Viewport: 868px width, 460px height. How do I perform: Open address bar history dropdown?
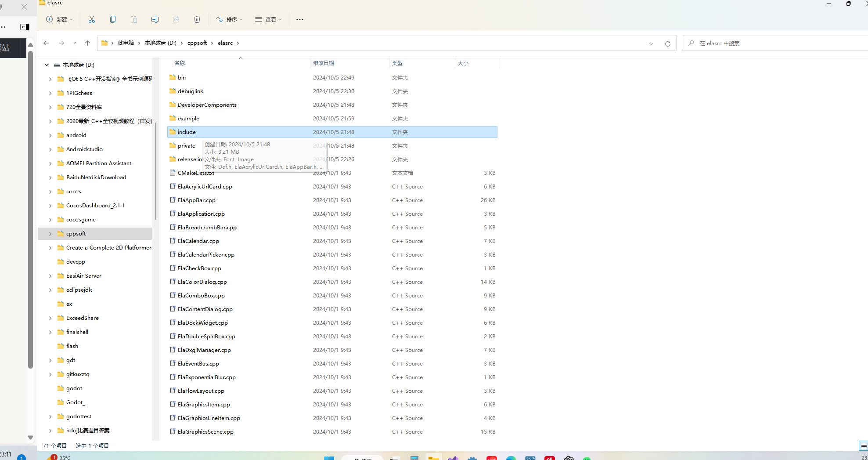click(651, 43)
